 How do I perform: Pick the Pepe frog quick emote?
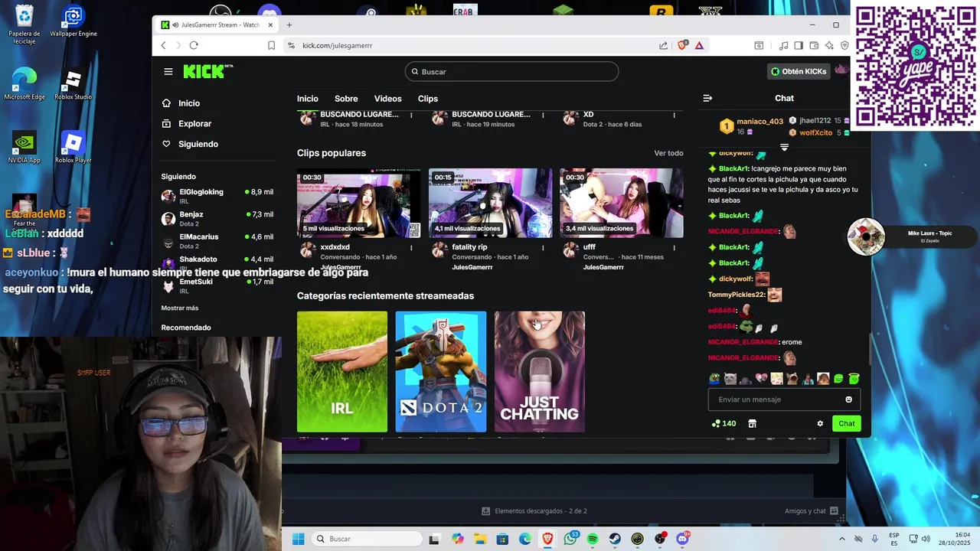[714, 378]
